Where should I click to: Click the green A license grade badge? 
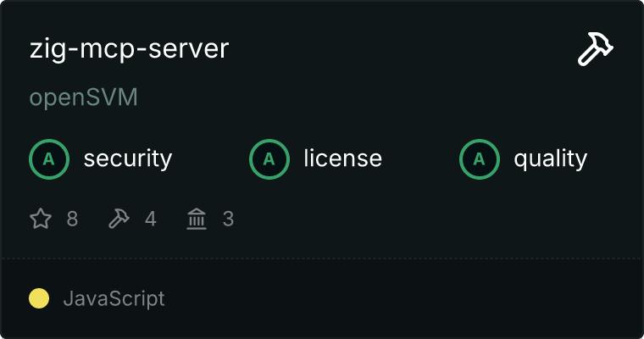click(x=269, y=158)
